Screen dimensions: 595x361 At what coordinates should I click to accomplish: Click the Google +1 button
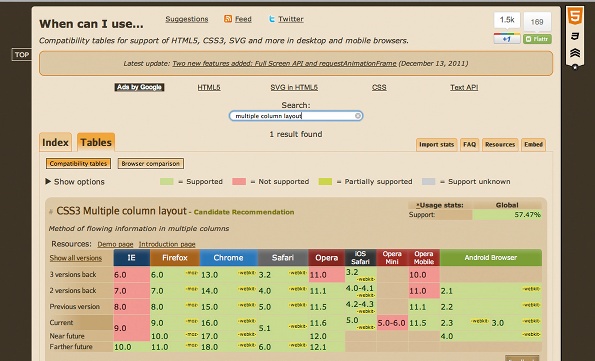coord(507,39)
